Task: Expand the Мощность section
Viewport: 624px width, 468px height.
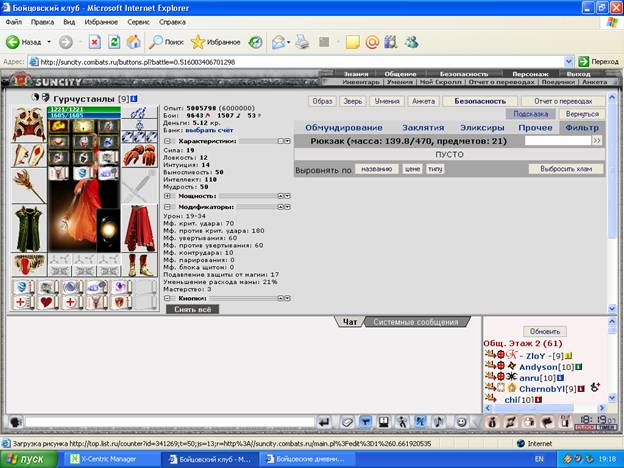Action: 168,196
